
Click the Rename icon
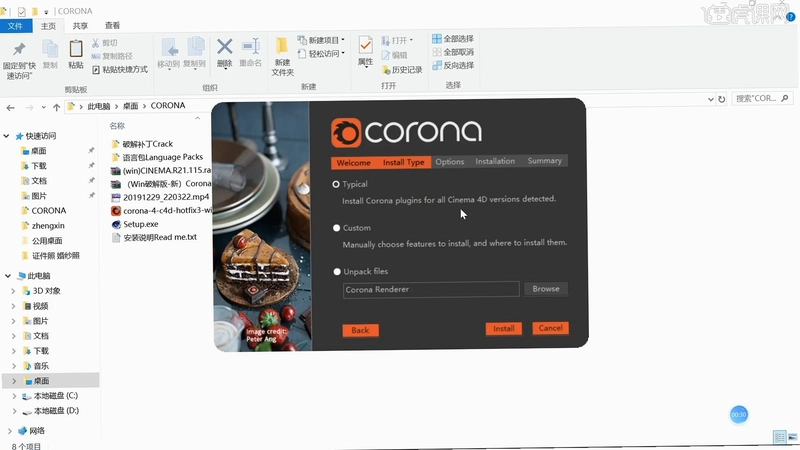(x=251, y=47)
